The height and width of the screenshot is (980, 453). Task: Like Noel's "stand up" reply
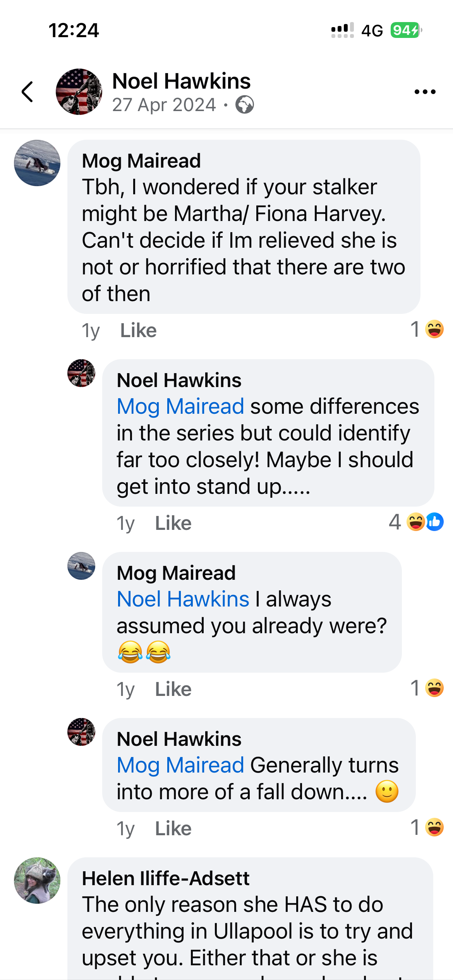click(173, 523)
